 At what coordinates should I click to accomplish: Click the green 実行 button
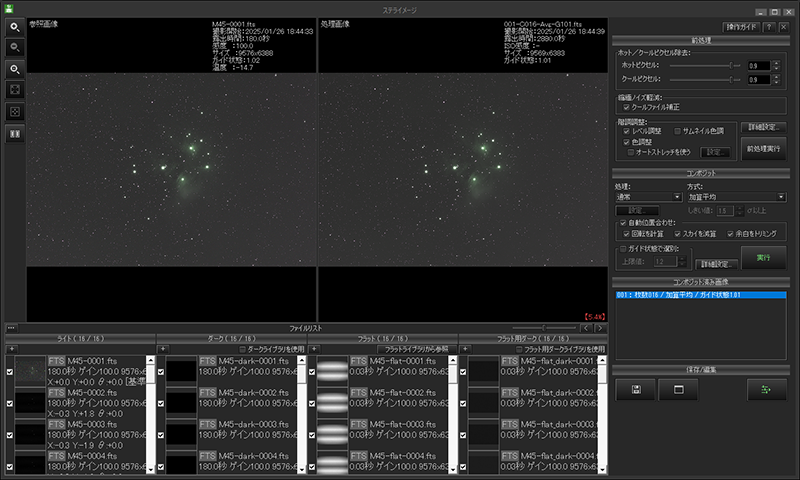coord(763,258)
